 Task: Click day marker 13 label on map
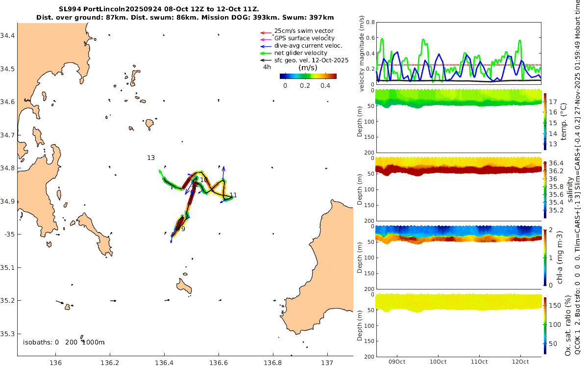[x=151, y=158]
